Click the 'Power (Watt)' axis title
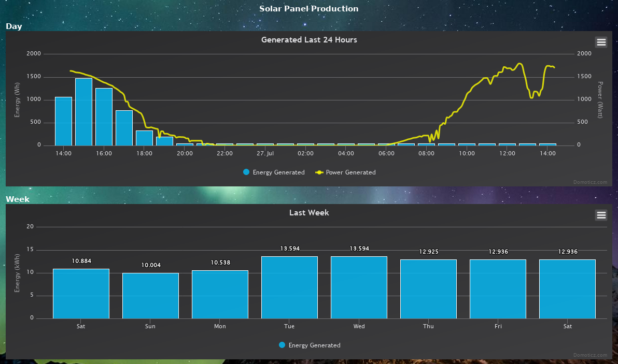Viewport: 618px width, 364px height. point(600,99)
